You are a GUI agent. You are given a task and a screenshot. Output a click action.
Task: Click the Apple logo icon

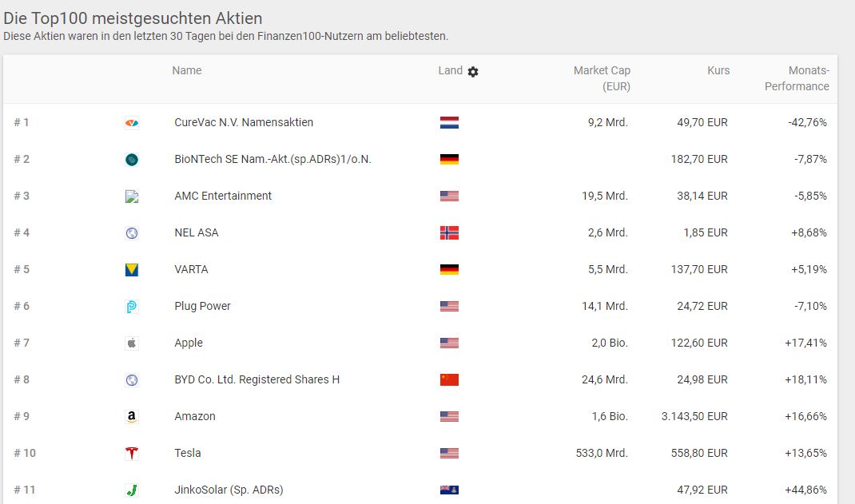point(132,343)
